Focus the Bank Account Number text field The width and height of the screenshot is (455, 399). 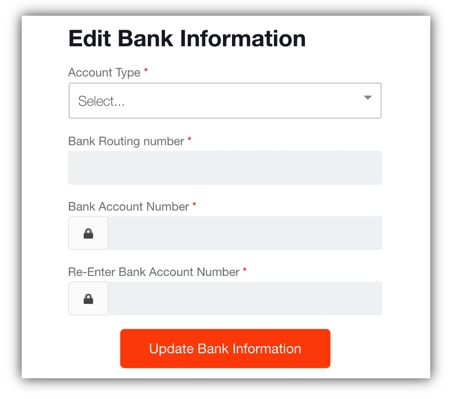(245, 233)
